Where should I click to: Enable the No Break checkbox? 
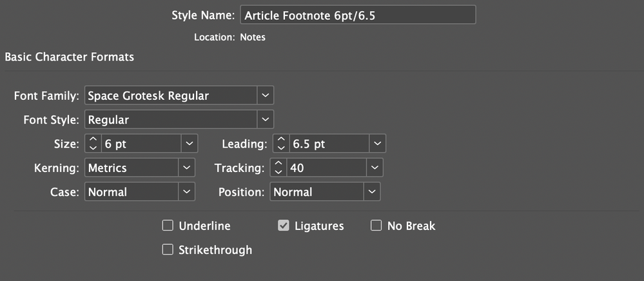[x=376, y=226]
